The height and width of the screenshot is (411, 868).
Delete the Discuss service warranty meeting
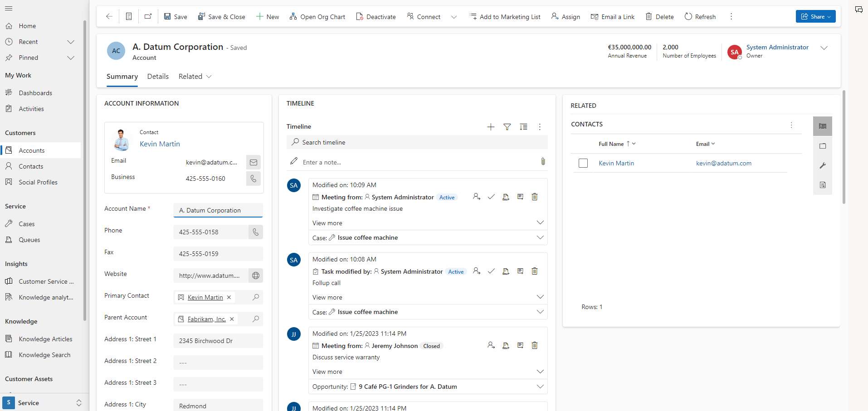[534, 345]
